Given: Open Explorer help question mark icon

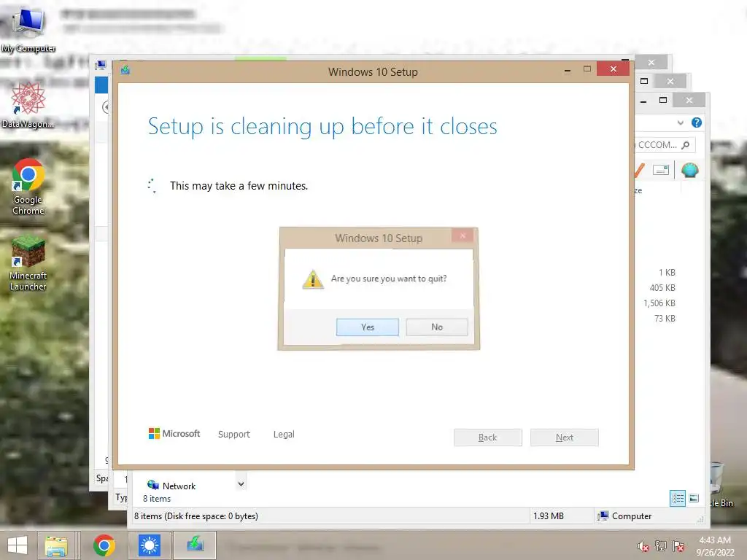Looking at the screenshot, I should pyautogui.click(x=697, y=122).
